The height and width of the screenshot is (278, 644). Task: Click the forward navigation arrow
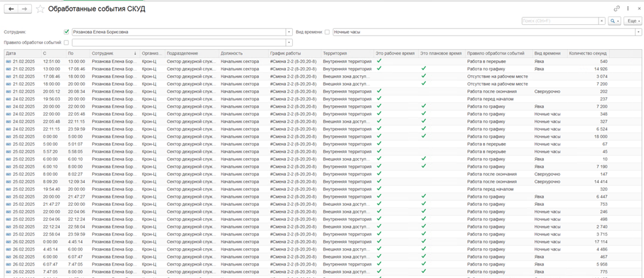(x=24, y=9)
